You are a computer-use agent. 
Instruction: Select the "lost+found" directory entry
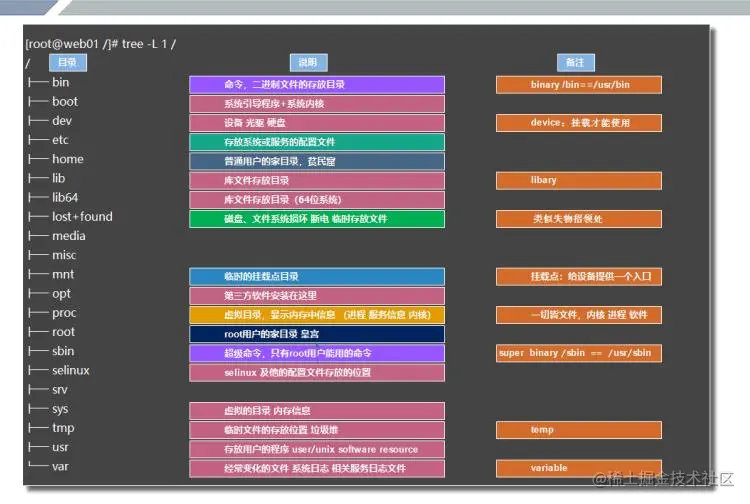(x=82, y=217)
